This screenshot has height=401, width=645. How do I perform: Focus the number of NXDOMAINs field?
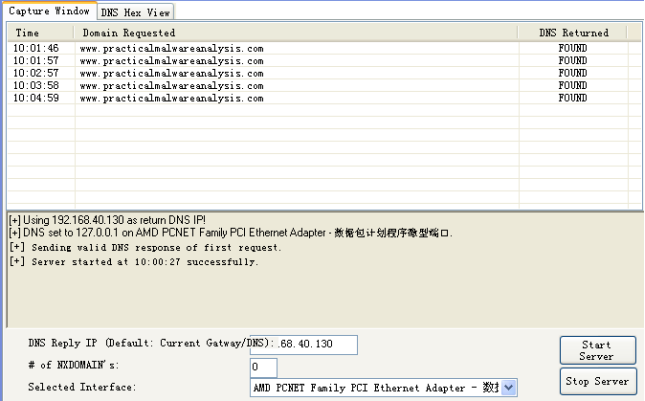tap(263, 367)
